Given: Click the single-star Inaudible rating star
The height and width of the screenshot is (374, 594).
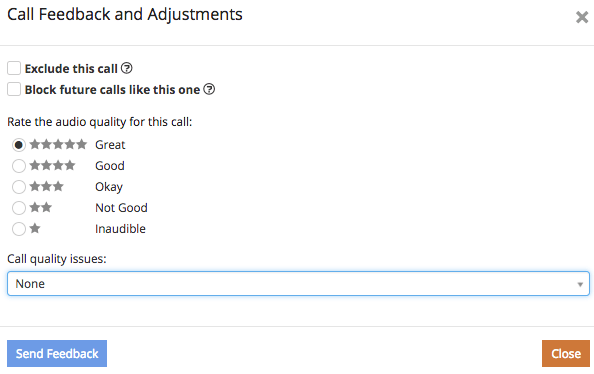Looking at the screenshot, I should pos(35,228).
